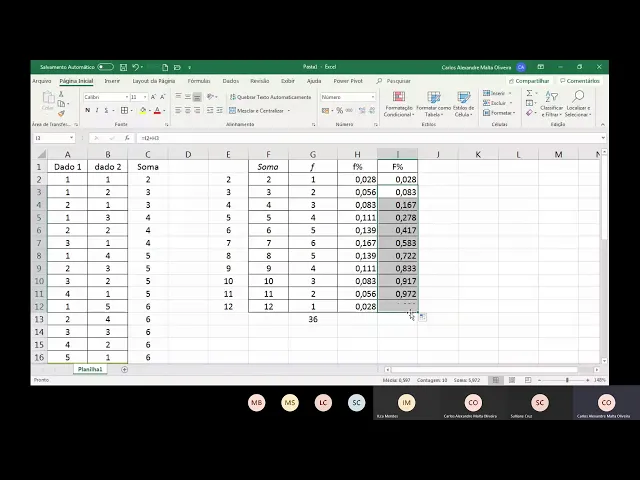Click the thousands separator style icon

pyautogui.click(x=349, y=111)
